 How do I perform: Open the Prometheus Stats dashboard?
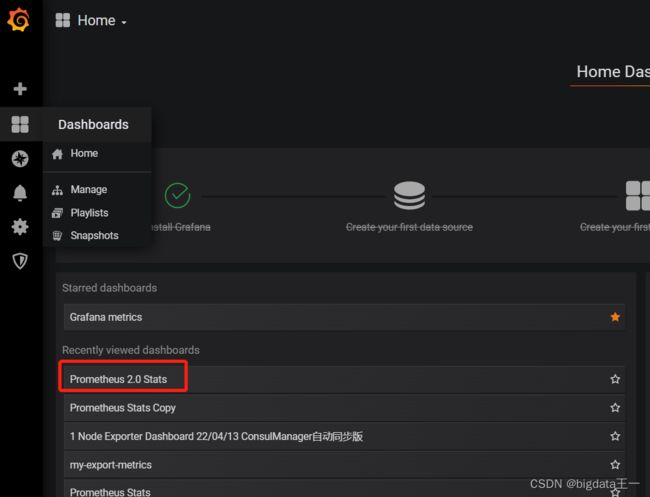pyautogui.click(x=344, y=489)
